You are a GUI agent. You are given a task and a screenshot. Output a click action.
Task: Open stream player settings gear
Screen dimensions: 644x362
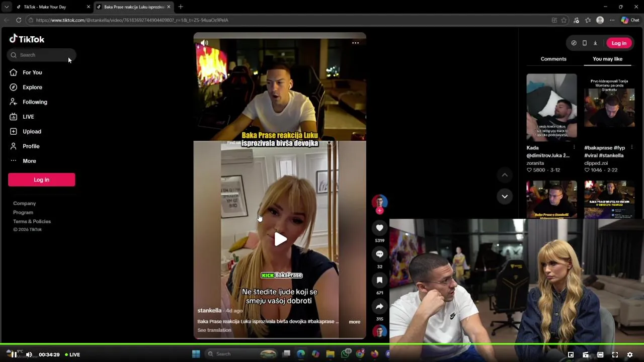pos(629,354)
